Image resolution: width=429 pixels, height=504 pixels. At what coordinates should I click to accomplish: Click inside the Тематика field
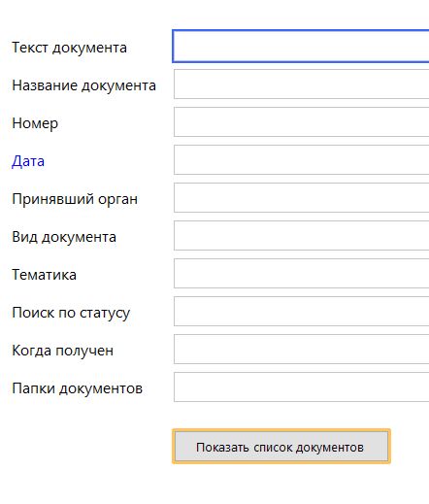302,274
